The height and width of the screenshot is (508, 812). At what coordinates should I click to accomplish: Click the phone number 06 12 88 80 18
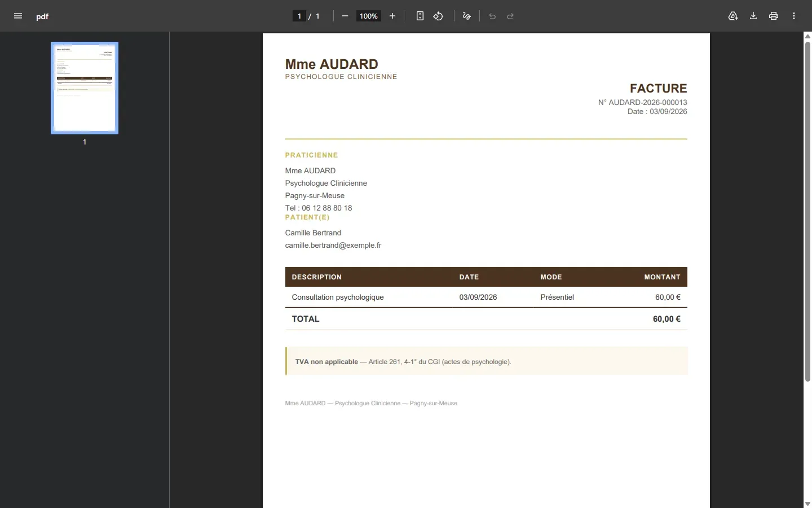point(327,208)
